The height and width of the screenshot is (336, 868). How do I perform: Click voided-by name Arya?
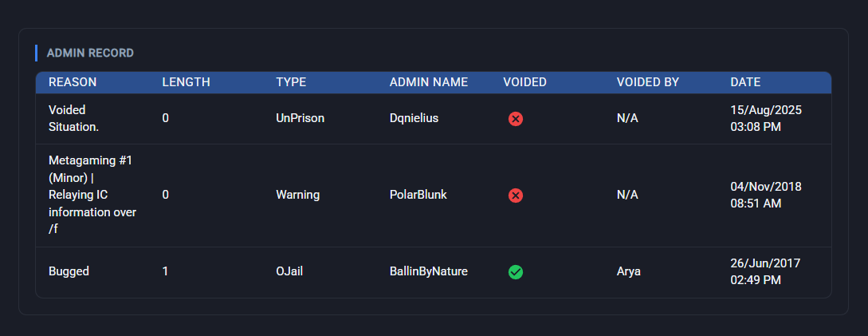pyautogui.click(x=629, y=271)
